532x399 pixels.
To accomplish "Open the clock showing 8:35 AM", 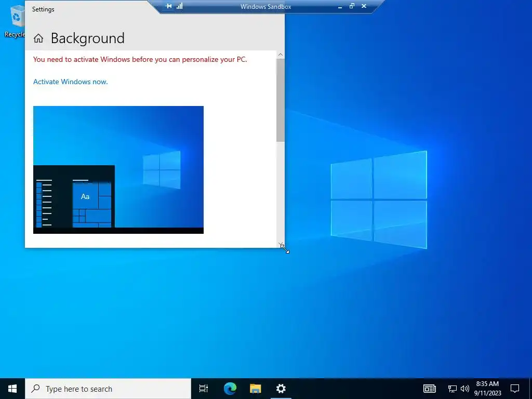I will pyautogui.click(x=487, y=389).
